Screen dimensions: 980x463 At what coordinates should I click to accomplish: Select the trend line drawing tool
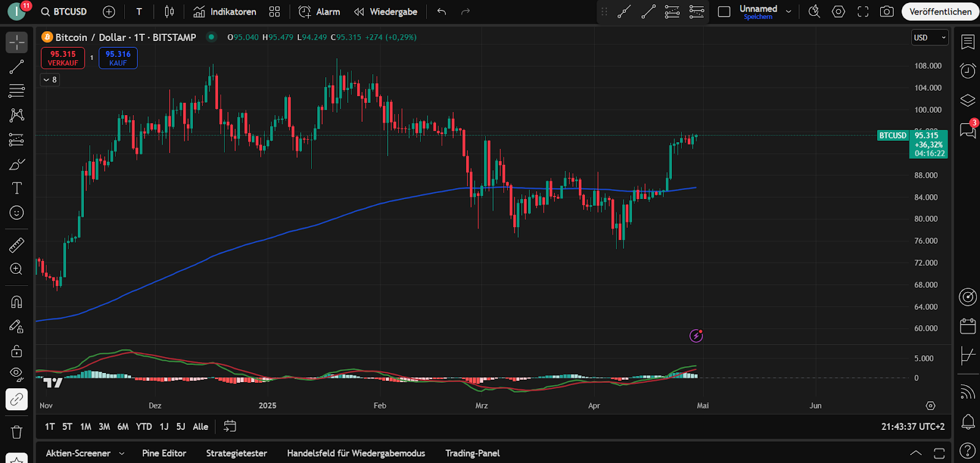pos(17,67)
